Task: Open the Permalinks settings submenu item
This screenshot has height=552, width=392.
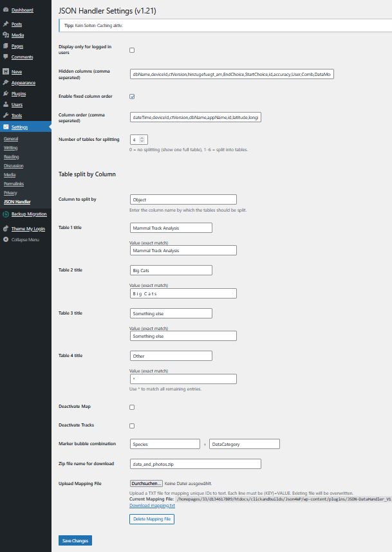Action: tap(14, 184)
